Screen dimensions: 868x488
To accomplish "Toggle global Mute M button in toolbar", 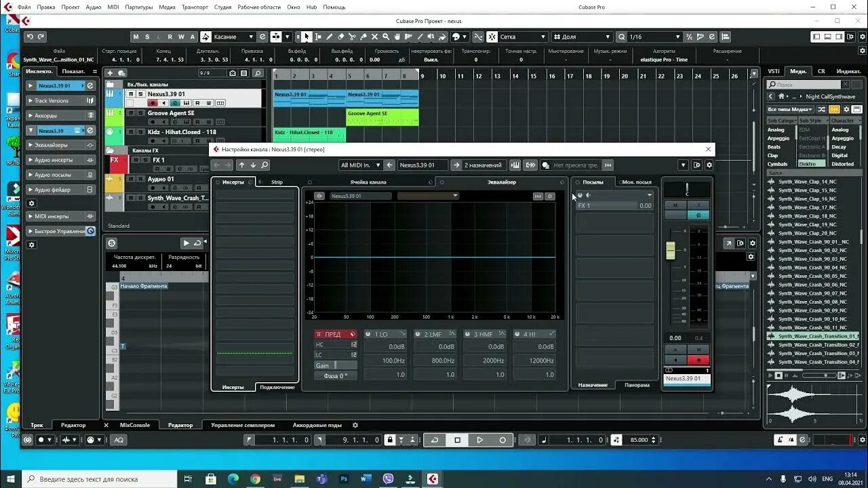I will 136,37.
